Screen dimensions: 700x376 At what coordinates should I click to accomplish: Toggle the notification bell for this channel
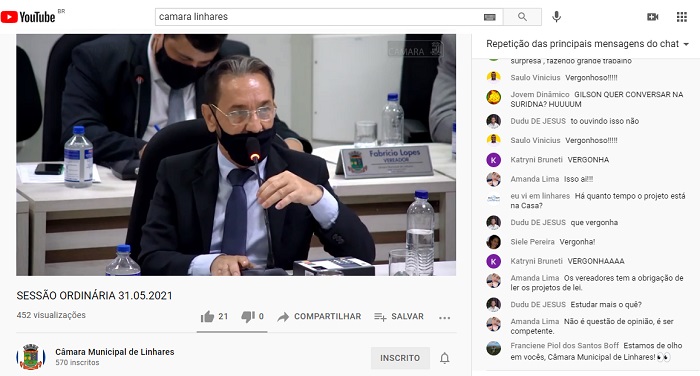coord(445,358)
